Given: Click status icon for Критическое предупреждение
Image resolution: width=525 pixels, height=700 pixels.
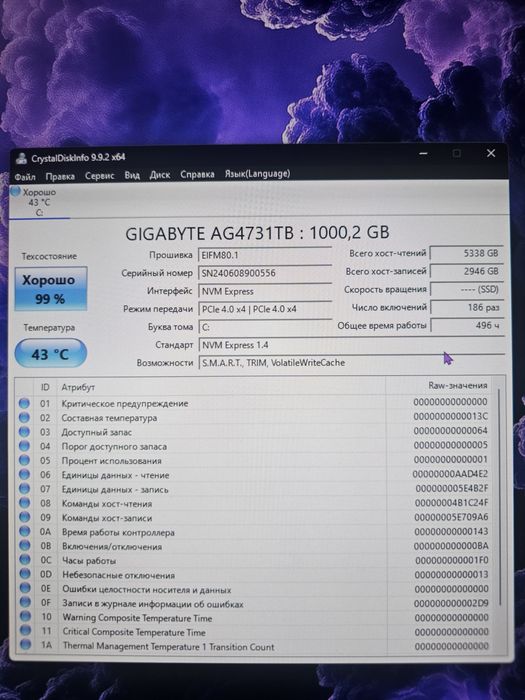Looking at the screenshot, I should (x=24, y=403).
